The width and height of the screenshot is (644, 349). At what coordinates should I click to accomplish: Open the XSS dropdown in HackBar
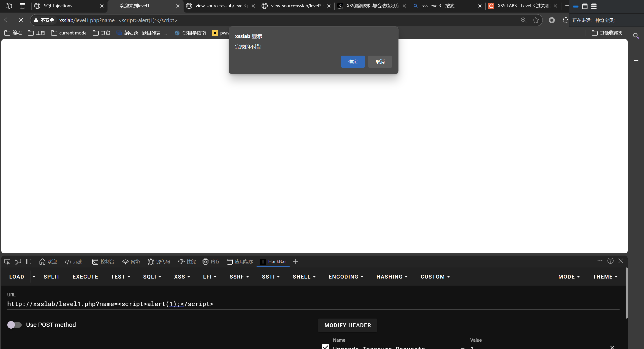point(182,277)
